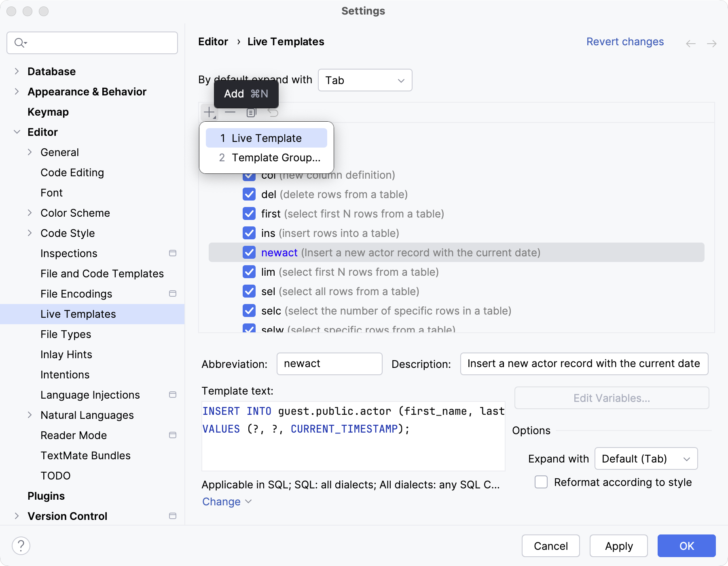The width and height of the screenshot is (728, 566).
Task: Open help via the question mark icon
Action: coord(20,545)
